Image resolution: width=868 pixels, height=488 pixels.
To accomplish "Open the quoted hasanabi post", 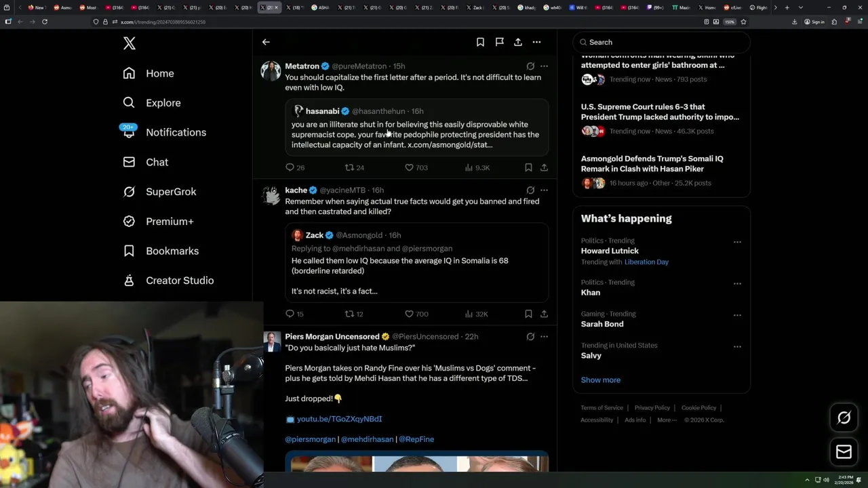I will pos(416,127).
